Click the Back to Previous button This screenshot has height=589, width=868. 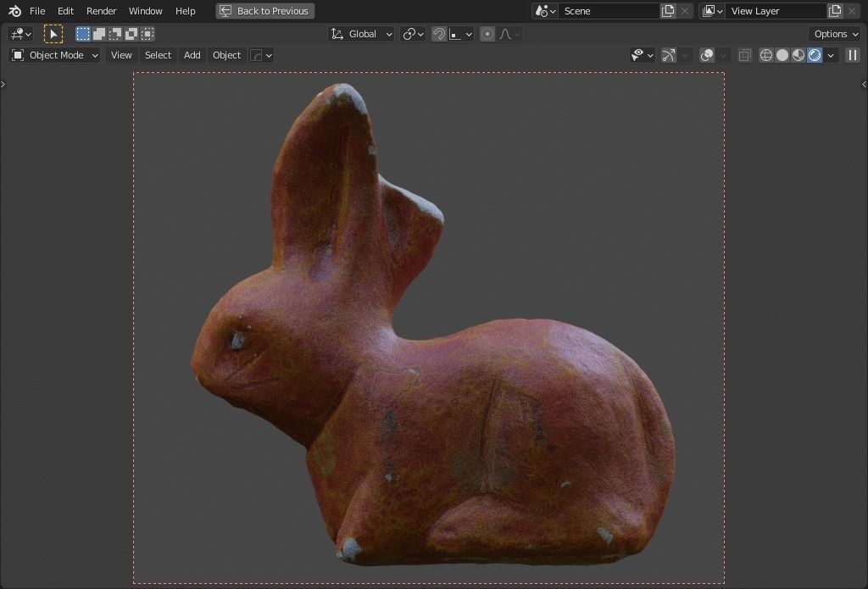tap(265, 11)
